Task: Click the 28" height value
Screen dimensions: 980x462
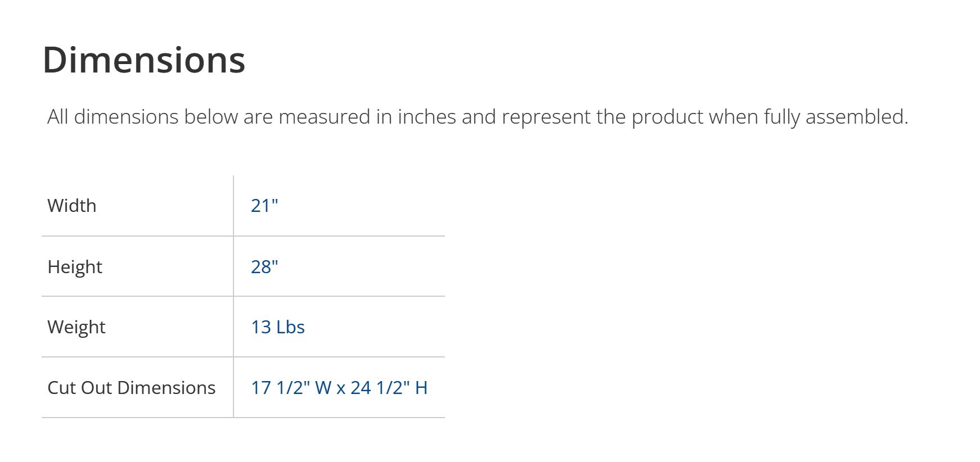Action: point(264,266)
